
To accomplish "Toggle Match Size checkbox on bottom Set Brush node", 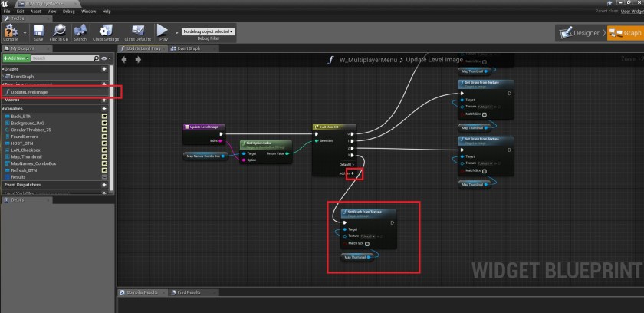I will [367, 244].
